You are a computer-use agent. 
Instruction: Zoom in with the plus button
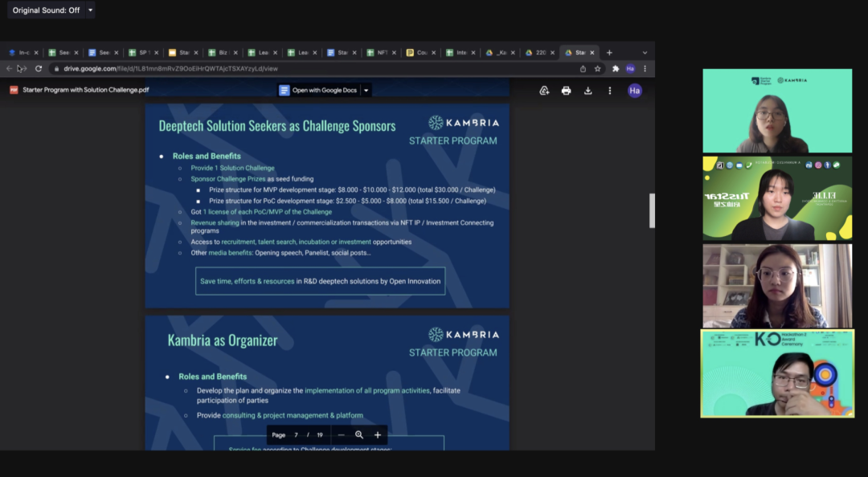click(x=378, y=435)
